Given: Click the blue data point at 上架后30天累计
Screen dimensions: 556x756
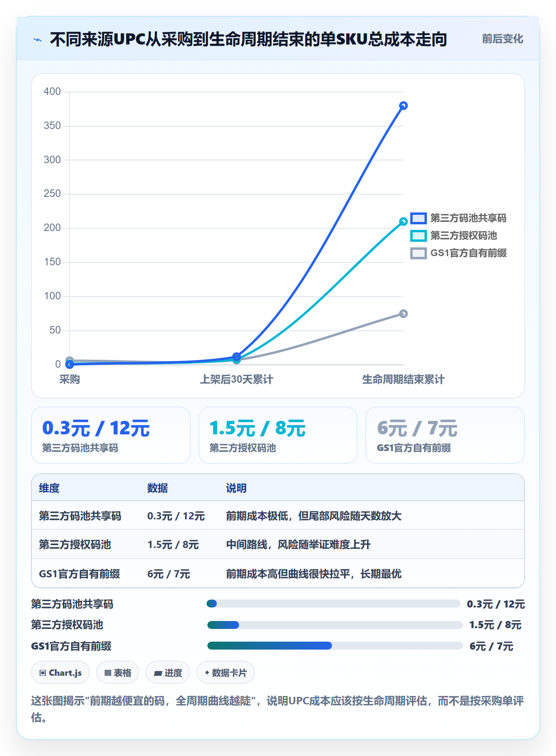Looking at the screenshot, I should pyautogui.click(x=236, y=357).
